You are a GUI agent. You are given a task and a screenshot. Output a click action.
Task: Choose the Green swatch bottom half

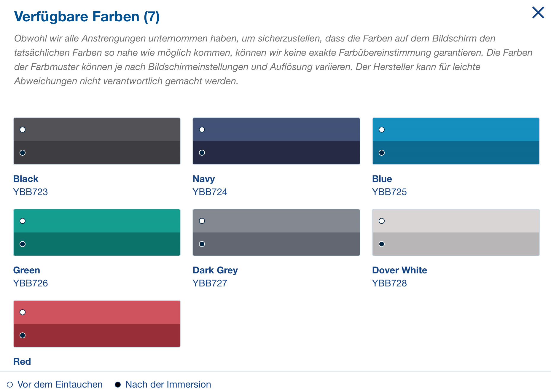pyautogui.click(x=97, y=244)
